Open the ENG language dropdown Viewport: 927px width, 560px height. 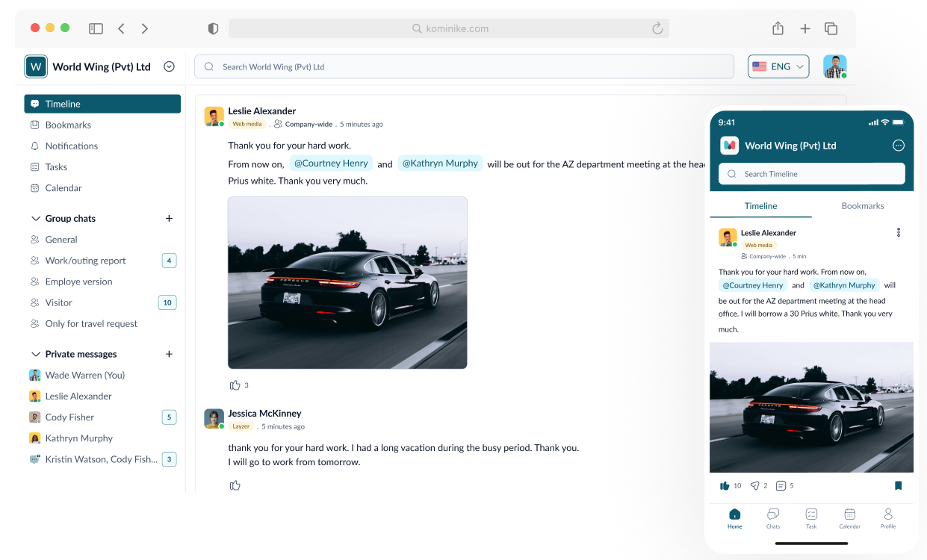pos(778,66)
